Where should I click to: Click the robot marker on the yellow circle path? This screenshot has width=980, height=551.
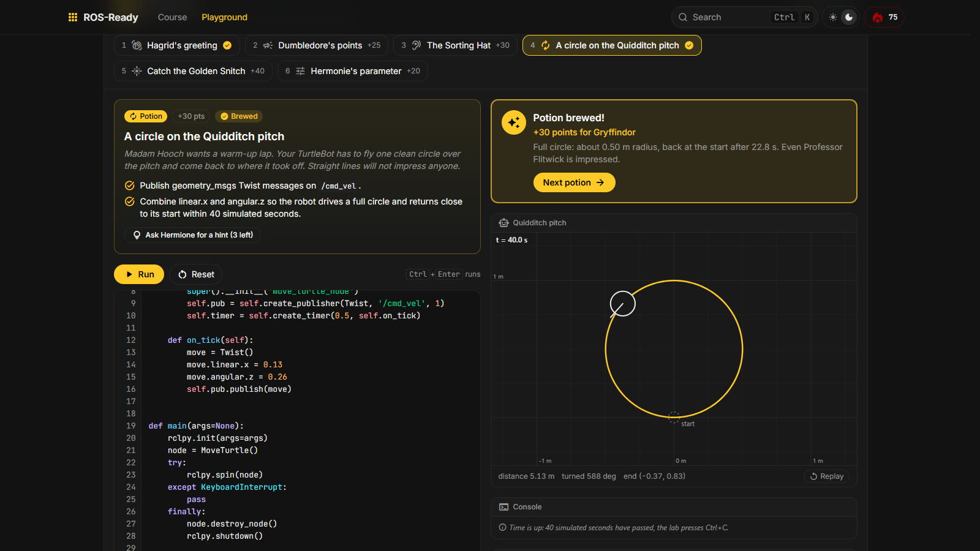click(622, 304)
